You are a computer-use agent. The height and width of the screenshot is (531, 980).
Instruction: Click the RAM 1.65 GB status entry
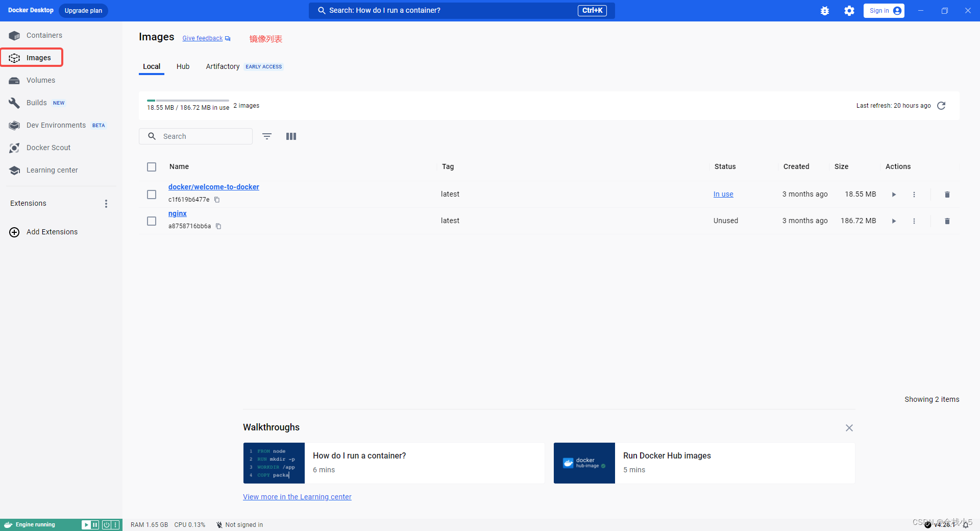click(149, 525)
